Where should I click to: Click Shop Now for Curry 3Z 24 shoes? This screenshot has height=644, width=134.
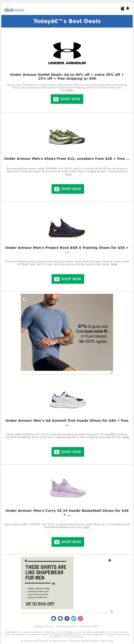pyautogui.click(x=68, y=542)
